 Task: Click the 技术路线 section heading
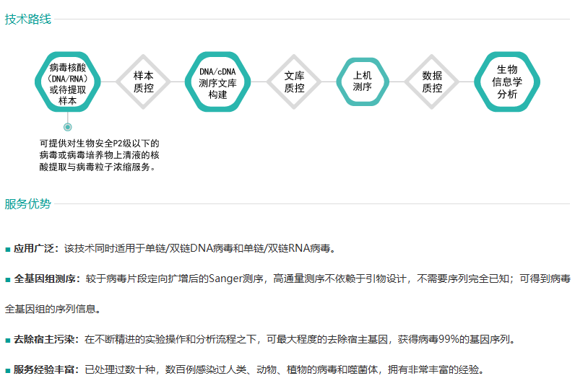(x=28, y=19)
